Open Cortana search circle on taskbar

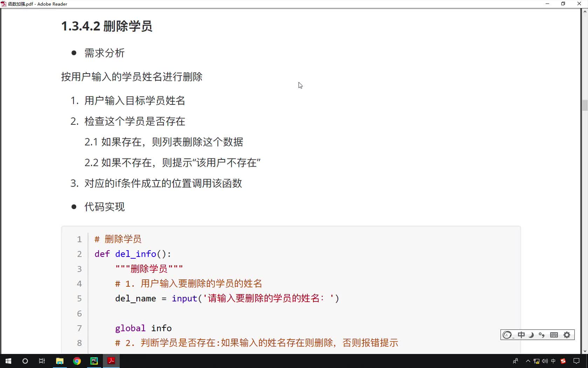25,361
